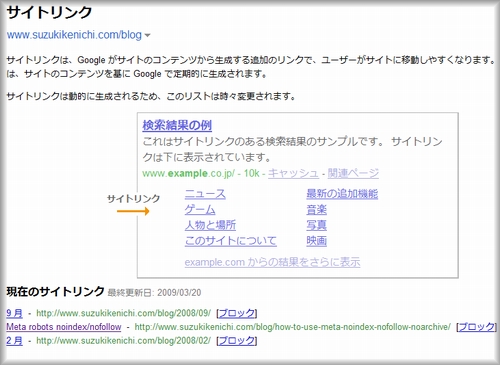
Task: Click the how-to-use-meta-noindex-nofollow-noarchive URL text
Action: (x=292, y=327)
